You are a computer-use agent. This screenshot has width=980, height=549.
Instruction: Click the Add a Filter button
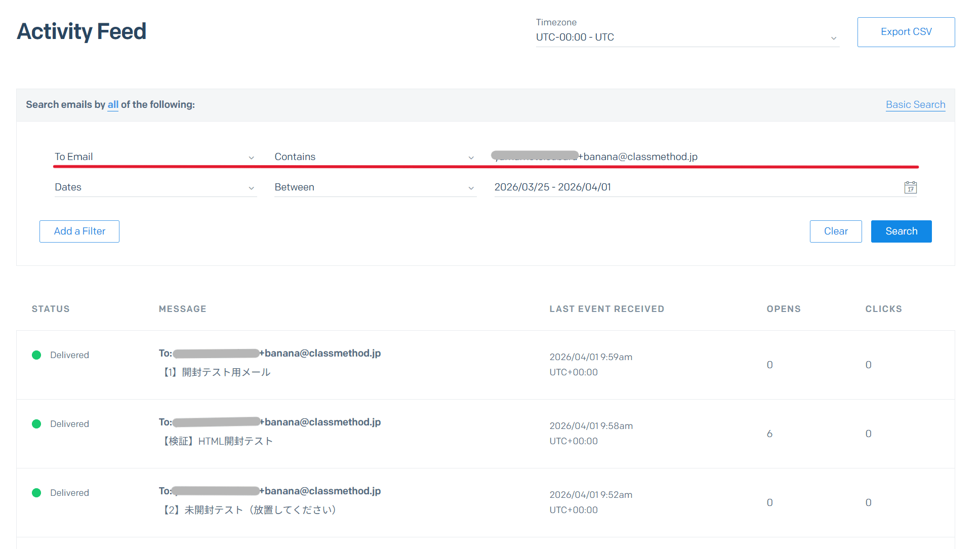(79, 231)
